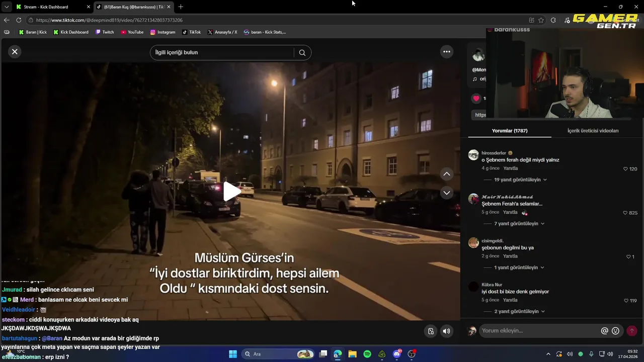Viewport: 644px width, 362px height.
Task: Go to next video with down chevron
Action: coord(446,193)
